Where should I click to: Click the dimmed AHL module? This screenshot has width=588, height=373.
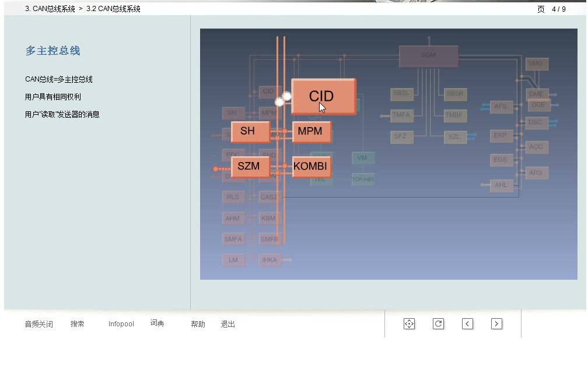coord(502,185)
